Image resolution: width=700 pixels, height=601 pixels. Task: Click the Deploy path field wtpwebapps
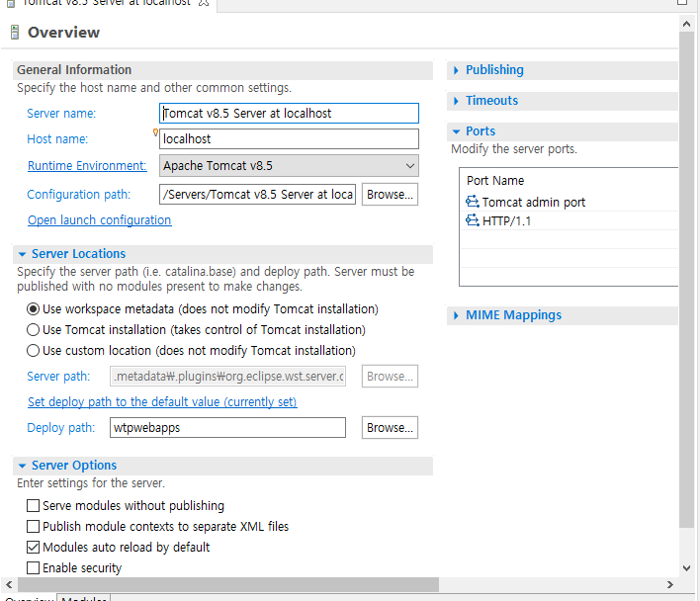point(227,427)
